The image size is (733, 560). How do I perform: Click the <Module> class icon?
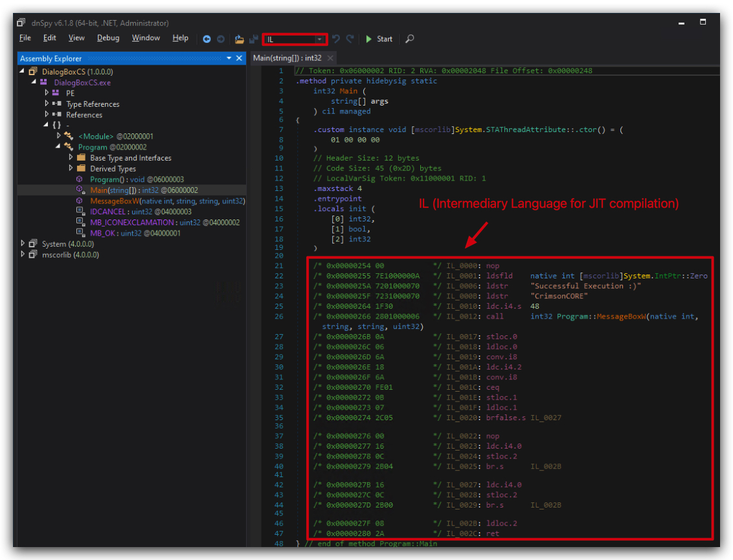coord(69,136)
